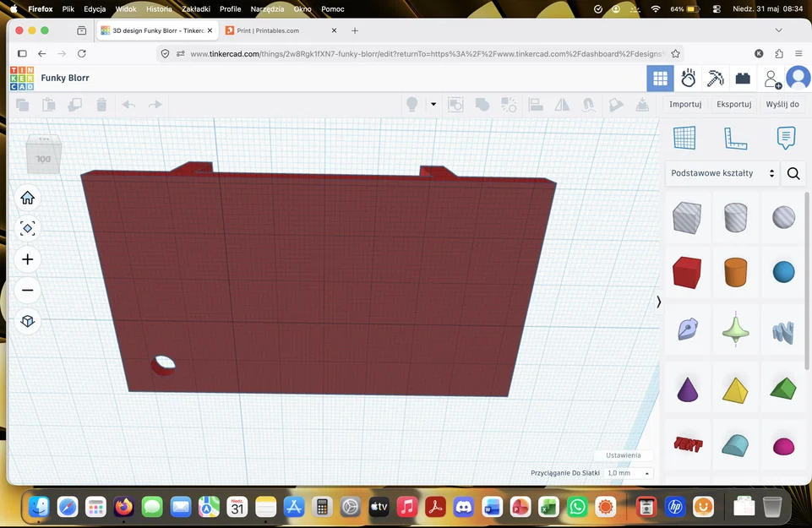Click the Undo arrow
812x528 pixels.
[x=128, y=105]
